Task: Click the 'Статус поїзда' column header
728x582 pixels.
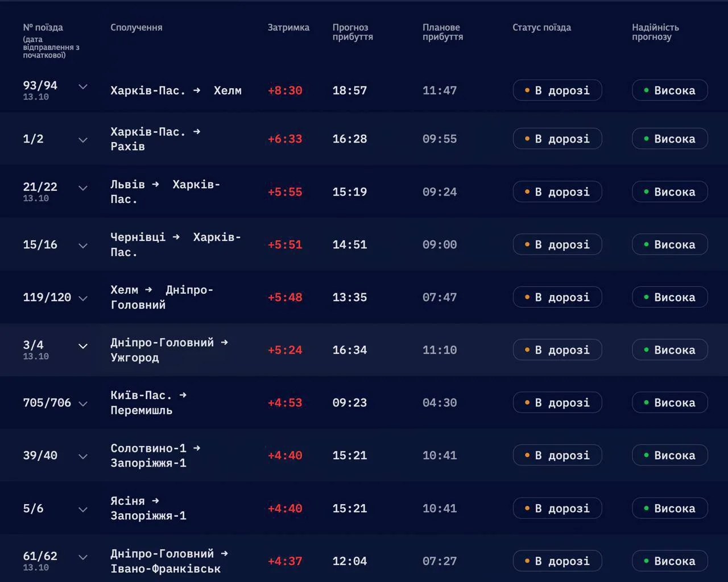Action: tap(541, 27)
